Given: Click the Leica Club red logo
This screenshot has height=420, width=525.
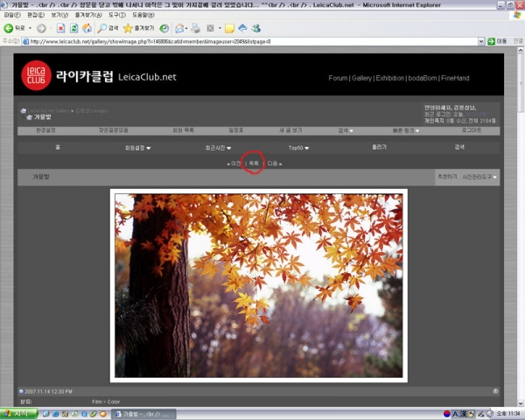Looking at the screenshot, I should coord(36,78).
